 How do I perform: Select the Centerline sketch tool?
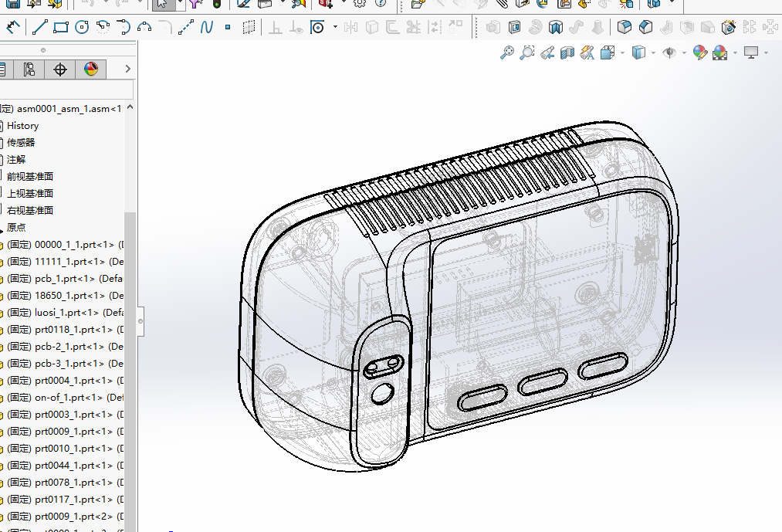pos(186,28)
